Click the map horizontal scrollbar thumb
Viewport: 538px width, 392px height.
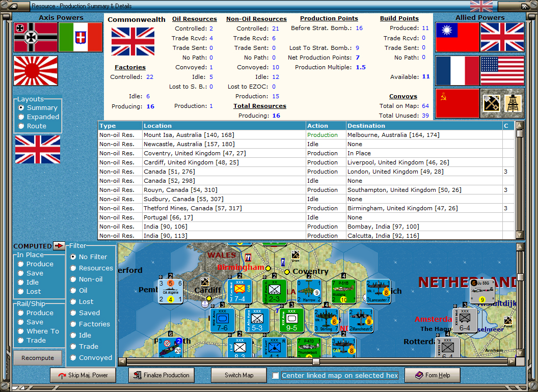tap(316, 361)
